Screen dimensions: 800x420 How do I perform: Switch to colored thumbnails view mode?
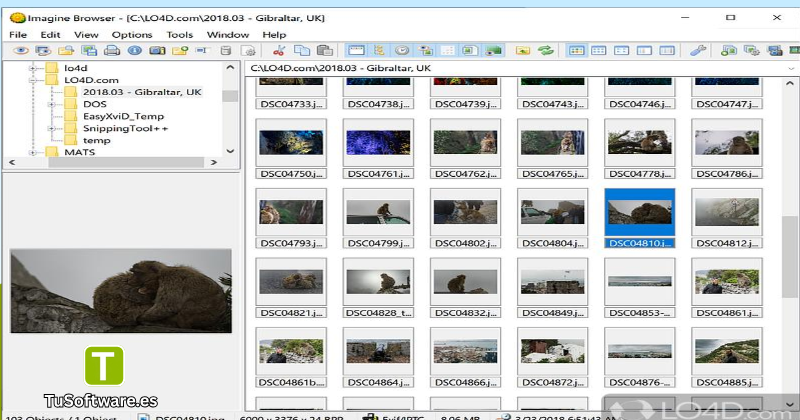(x=576, y=51)
